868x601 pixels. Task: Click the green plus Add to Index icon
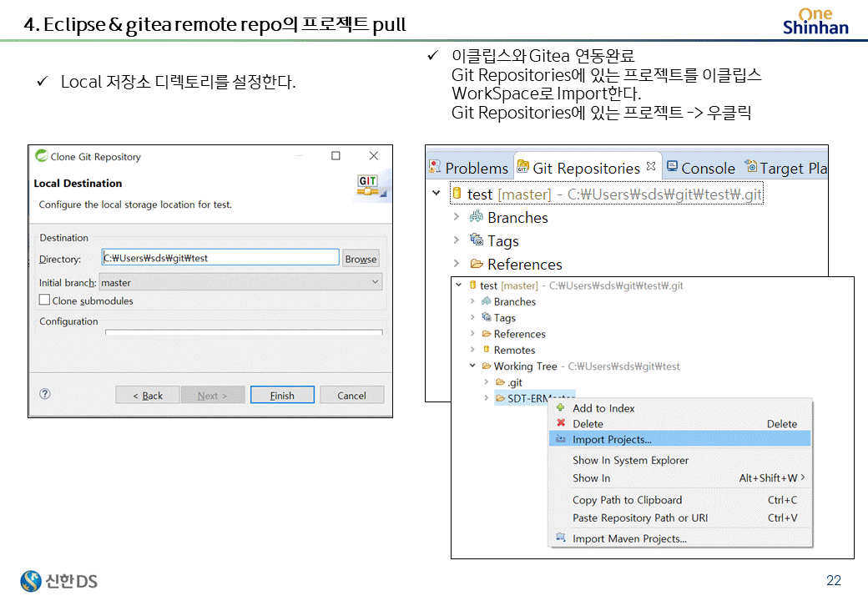(x=560, y=407)
